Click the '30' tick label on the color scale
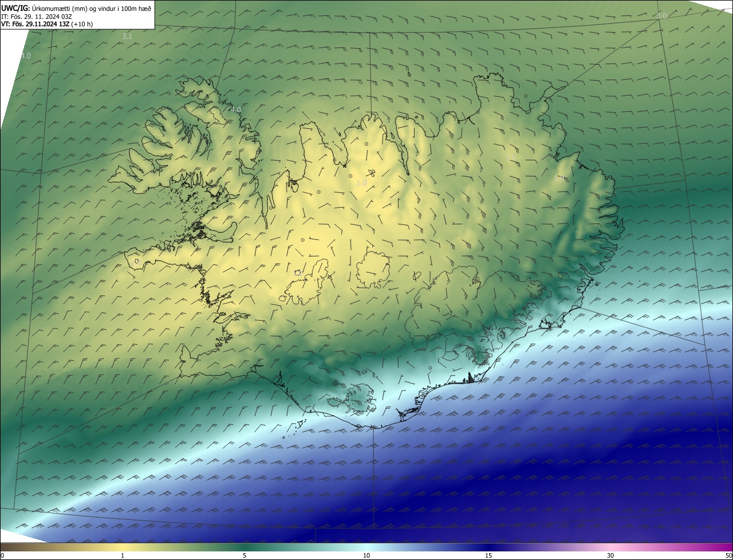The height and width of the screenshot is (560, 733). pos(610,555)
